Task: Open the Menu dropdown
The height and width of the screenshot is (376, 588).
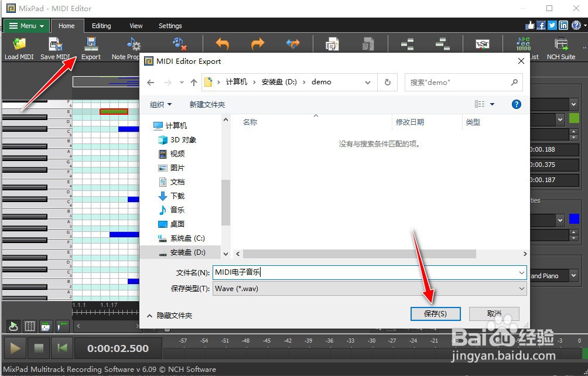Action: (x=26, y=26)
